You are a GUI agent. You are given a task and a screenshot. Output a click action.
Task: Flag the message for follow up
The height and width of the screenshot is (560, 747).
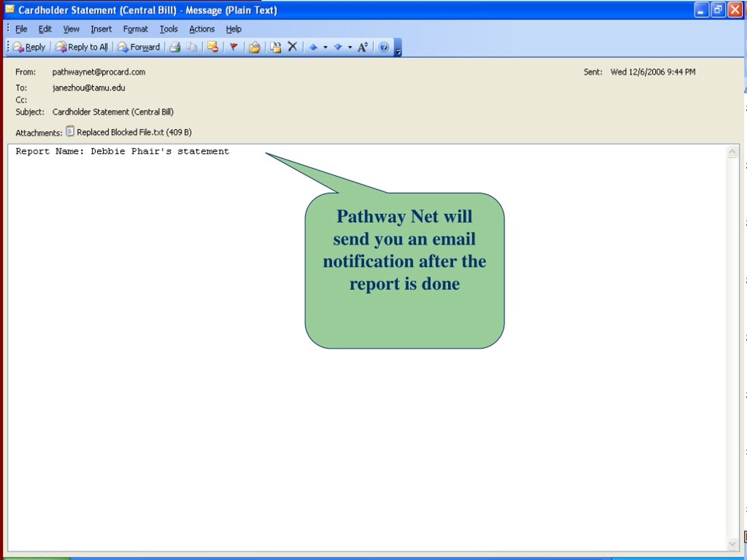click(x=234, y=47)
